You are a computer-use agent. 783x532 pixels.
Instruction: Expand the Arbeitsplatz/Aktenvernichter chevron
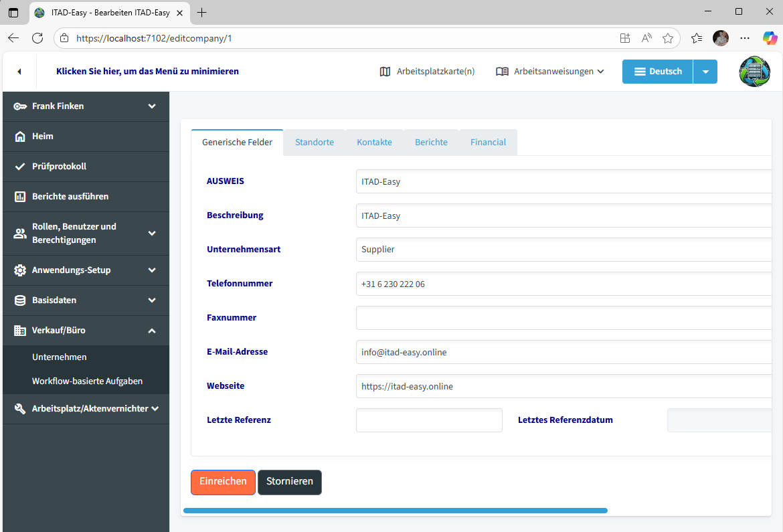click(x=155, y=409)
